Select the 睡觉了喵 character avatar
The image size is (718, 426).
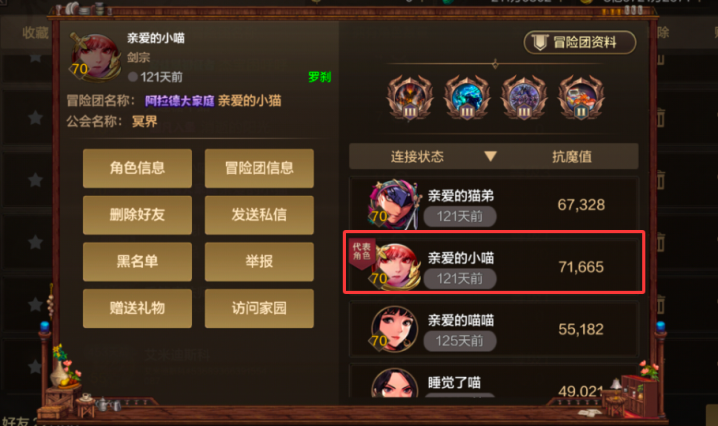point(395,383)
